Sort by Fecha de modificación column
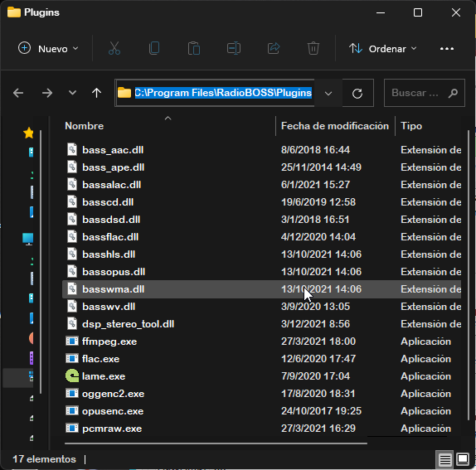 335,126
